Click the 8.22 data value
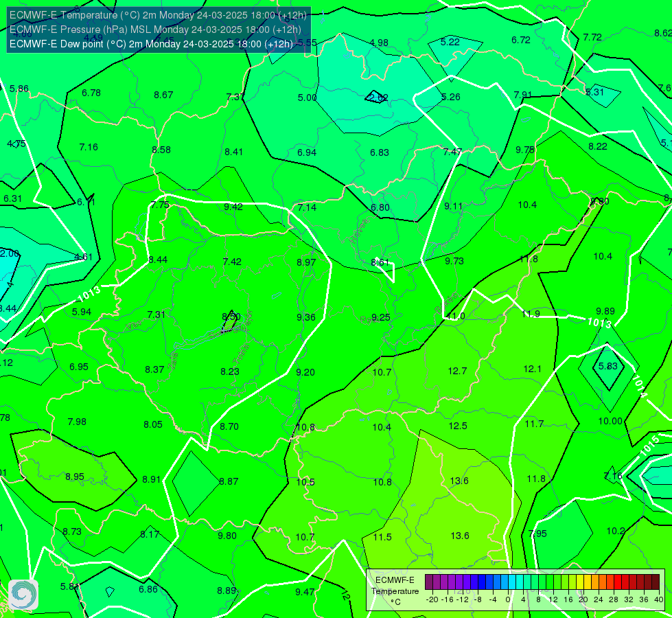This screenshot has width=672, height=618. coord(597,147)
